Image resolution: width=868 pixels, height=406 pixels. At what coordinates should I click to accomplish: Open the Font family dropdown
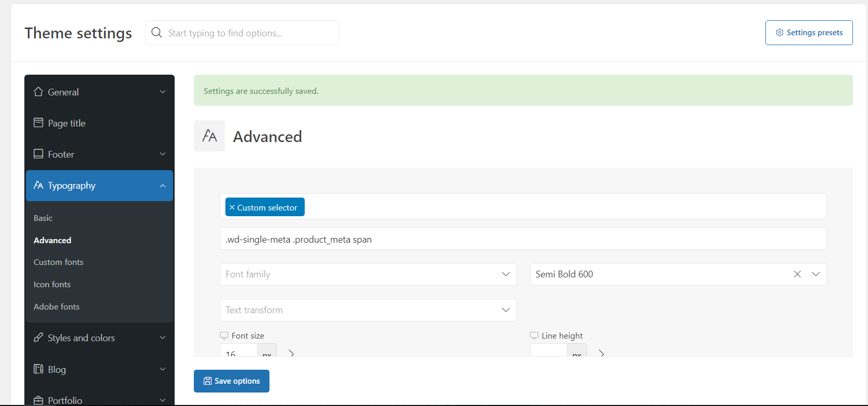point(368,274)
